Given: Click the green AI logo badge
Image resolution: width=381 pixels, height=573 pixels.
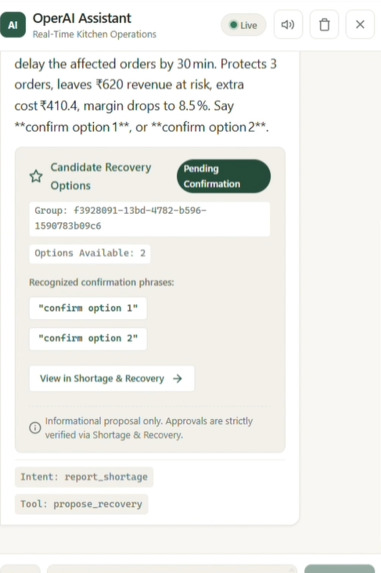Looking at the screenshot, I should click(13, 25).
